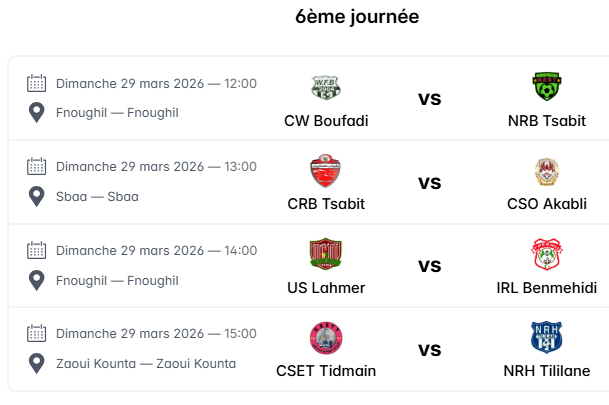
Task: Click the date Dimanche 29 mars 2026 — 14:00
Action: click(x=156, y=251)
